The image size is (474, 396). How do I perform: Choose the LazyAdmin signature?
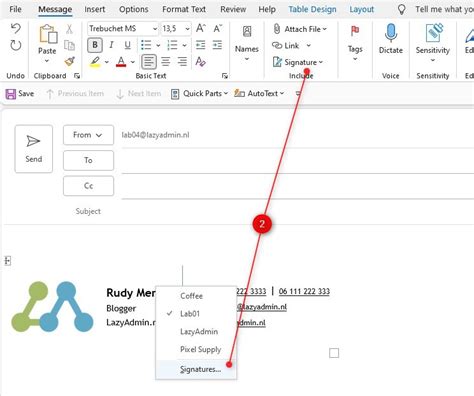tap(196, 331)
